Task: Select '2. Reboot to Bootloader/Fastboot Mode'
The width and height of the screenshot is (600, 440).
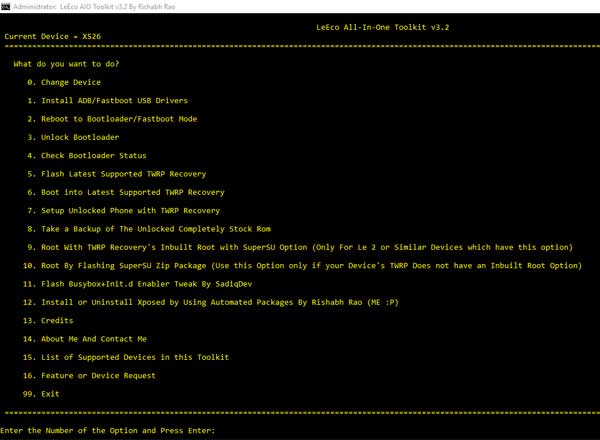Action: 112,119
